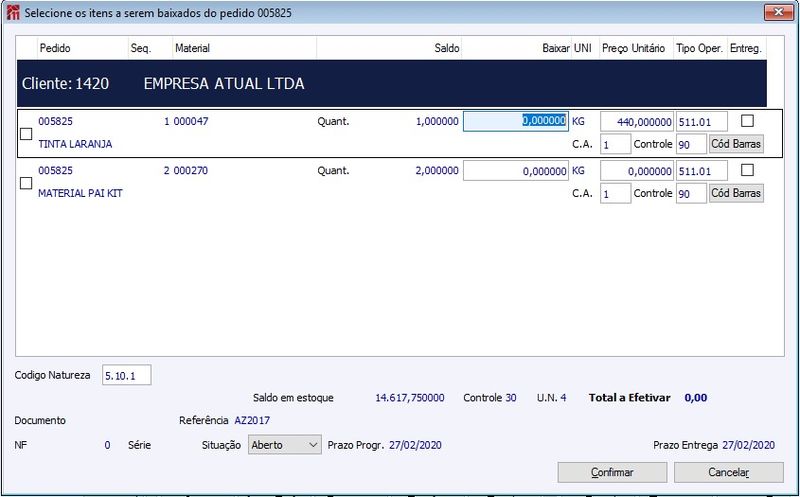Click the Baixar quantity field for MATERIAL PAI KIT
Screen dimensions: 800x497
(x=515, y=171)
